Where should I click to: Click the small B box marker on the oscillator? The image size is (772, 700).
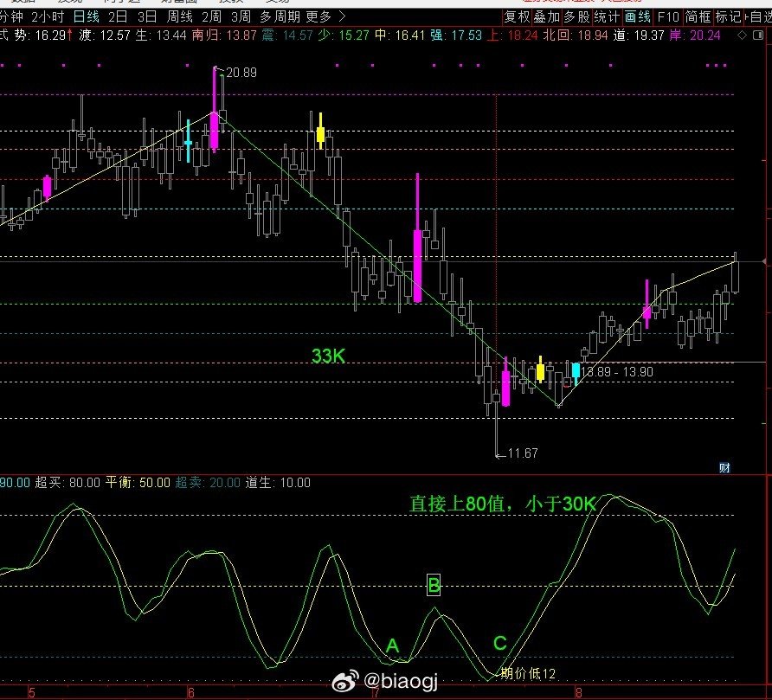(x=434, y=585)
